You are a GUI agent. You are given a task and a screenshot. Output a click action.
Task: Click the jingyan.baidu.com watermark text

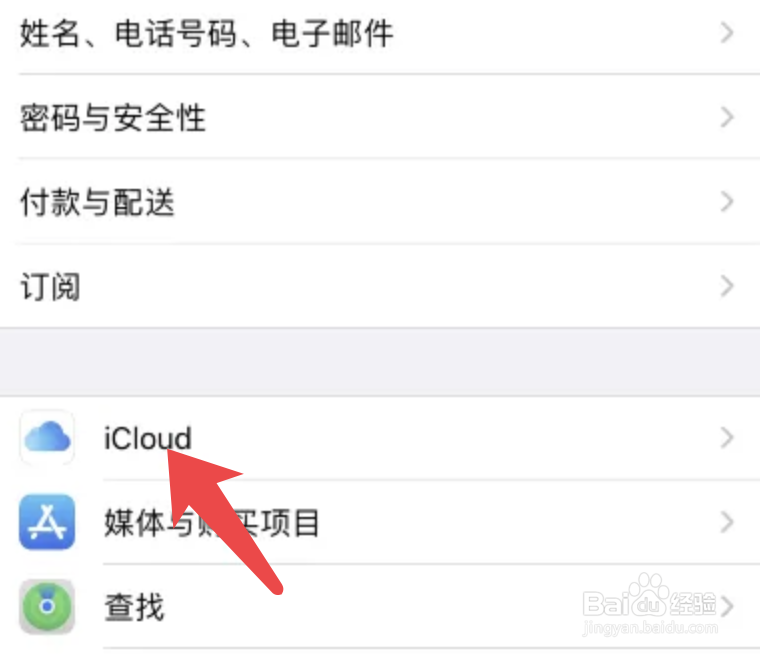(650, 628)
